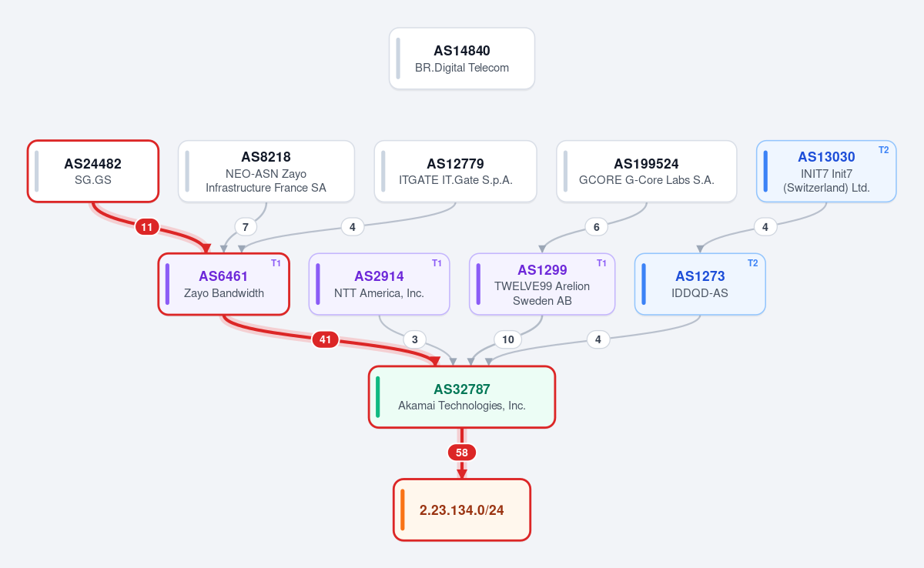
Task: Select the AS32787 Akamai Technologies node
Action: click(x=462, y=397)
